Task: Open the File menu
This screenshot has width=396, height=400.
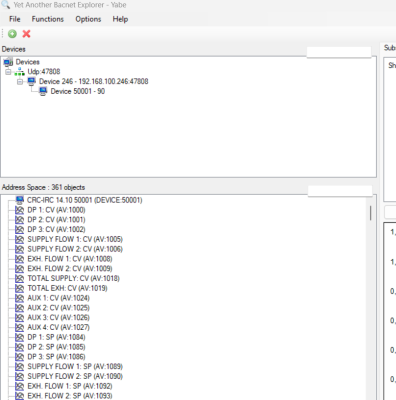Action: pyautogui.click(x=15, y=19)
